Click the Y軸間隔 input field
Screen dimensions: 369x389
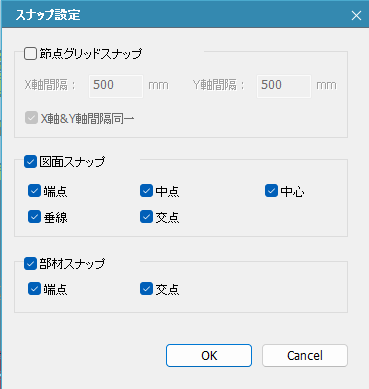point(284,86)
